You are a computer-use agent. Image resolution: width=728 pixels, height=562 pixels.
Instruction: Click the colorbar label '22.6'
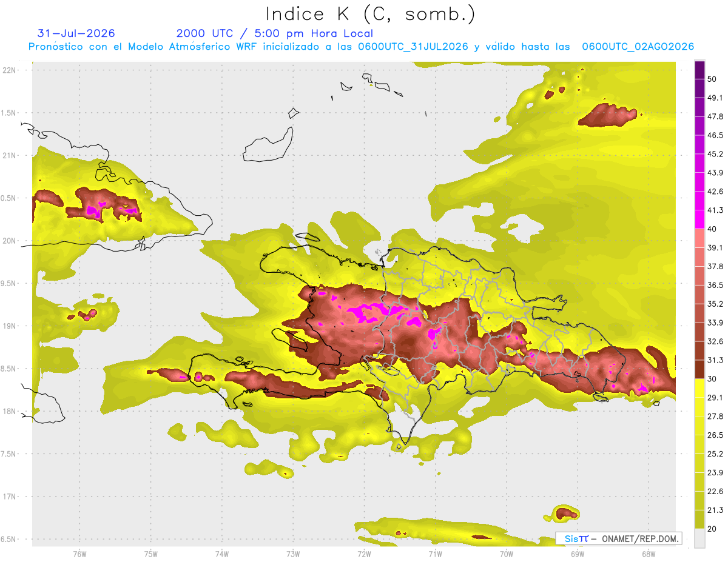click(715, 492)
